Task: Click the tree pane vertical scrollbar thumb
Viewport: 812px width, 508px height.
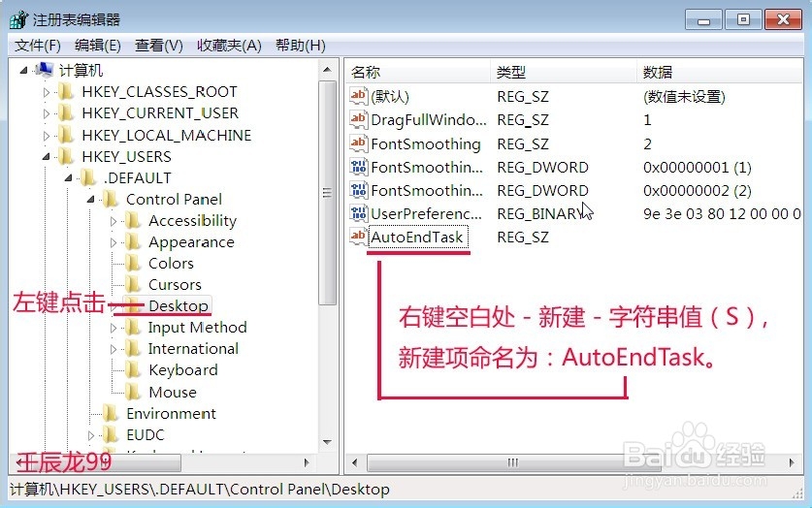Action: pyautogui.click(x=327, y=193)
